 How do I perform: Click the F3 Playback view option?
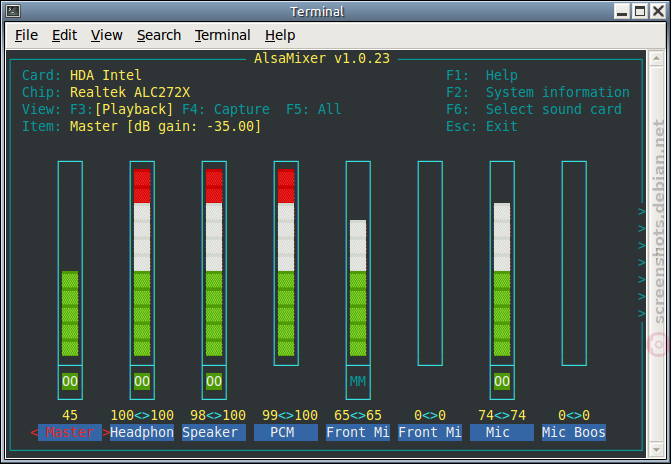(x=122, y=110)
